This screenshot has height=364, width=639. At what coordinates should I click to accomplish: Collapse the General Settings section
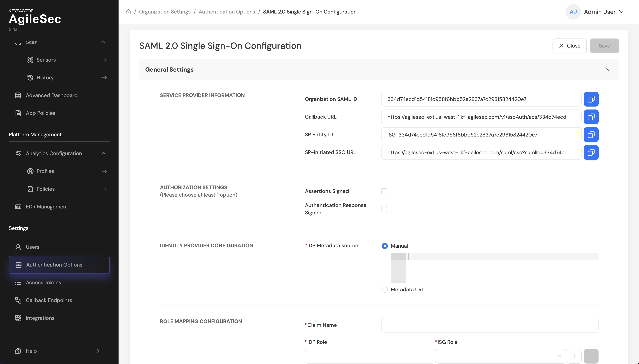(608, 70)
